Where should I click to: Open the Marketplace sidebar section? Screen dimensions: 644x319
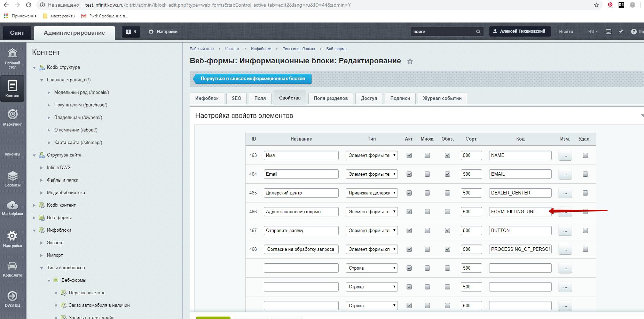pos(12,208)
